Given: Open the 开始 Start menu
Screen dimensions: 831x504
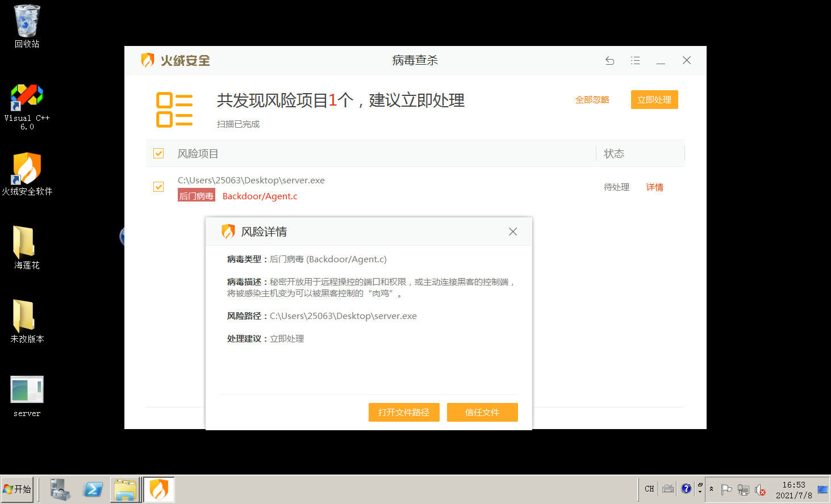Looking at the screenshot, I should [17, 489].
